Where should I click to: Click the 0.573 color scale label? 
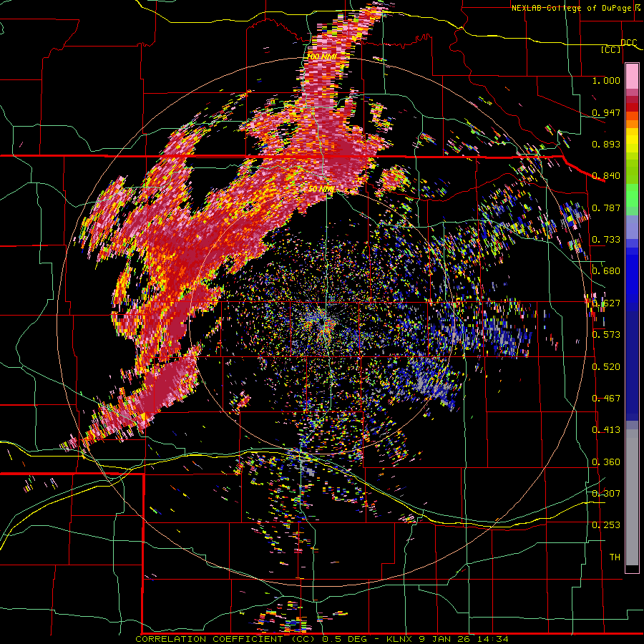tap(606, 335)
